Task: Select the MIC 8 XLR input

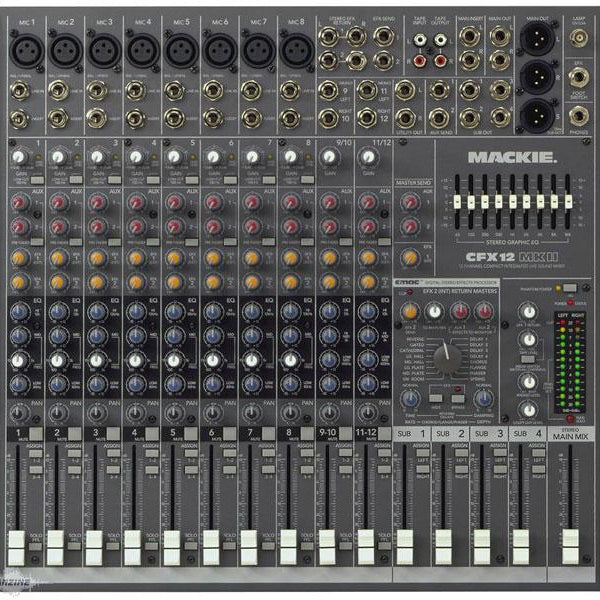Action: 297,51
